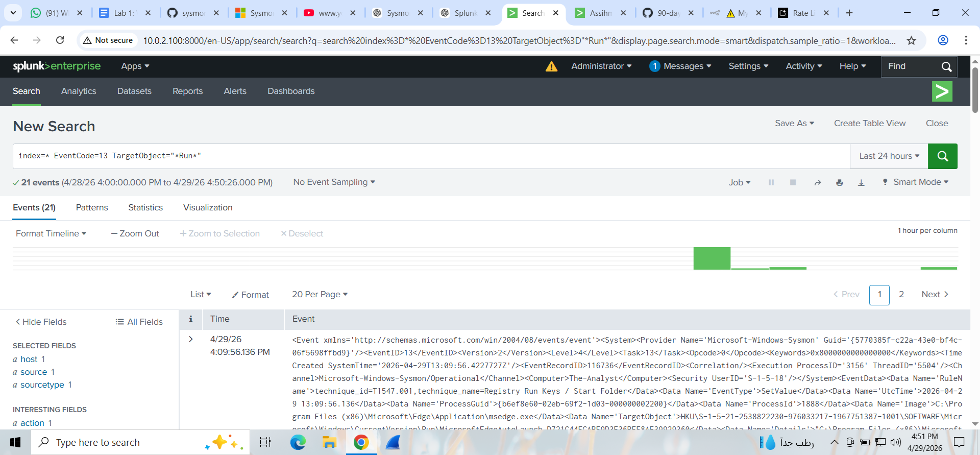
Task: Open 20 Per Page dropdown
Action: (320, 294)
